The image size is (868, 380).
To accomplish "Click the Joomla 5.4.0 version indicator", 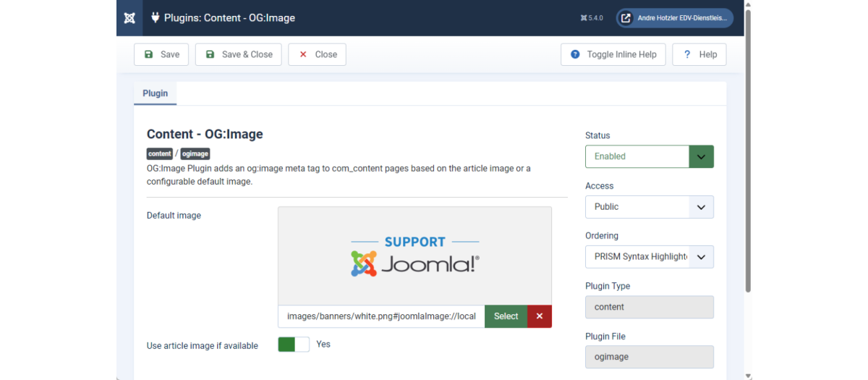I will (592, 18).
